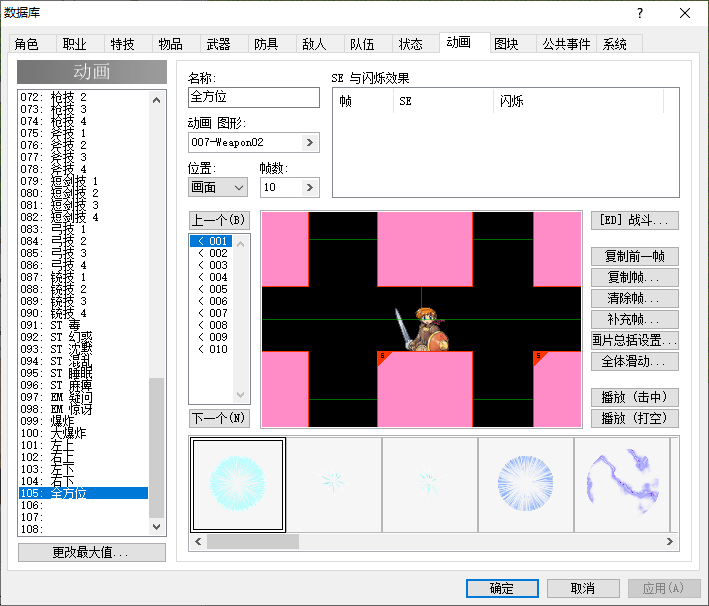This screenshot has height=606, width=709.
Task: Select frame 008 in the frame list
Action: tap(211, 325)
